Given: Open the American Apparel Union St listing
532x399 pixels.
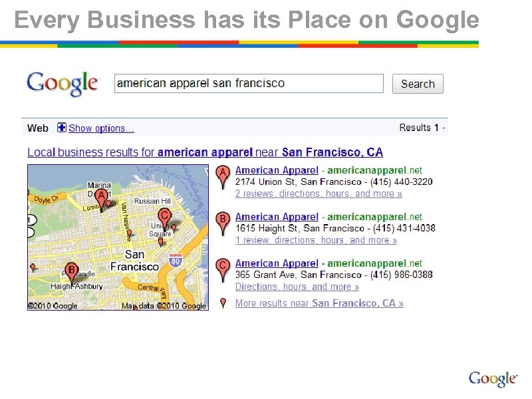Looking at the screenshot, I should (277, 170).
